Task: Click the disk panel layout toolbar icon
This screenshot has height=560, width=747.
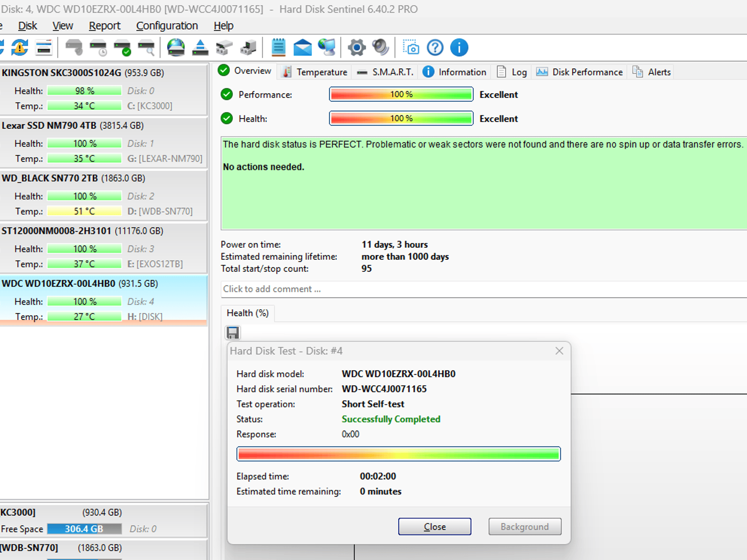Action: (44, 48)
